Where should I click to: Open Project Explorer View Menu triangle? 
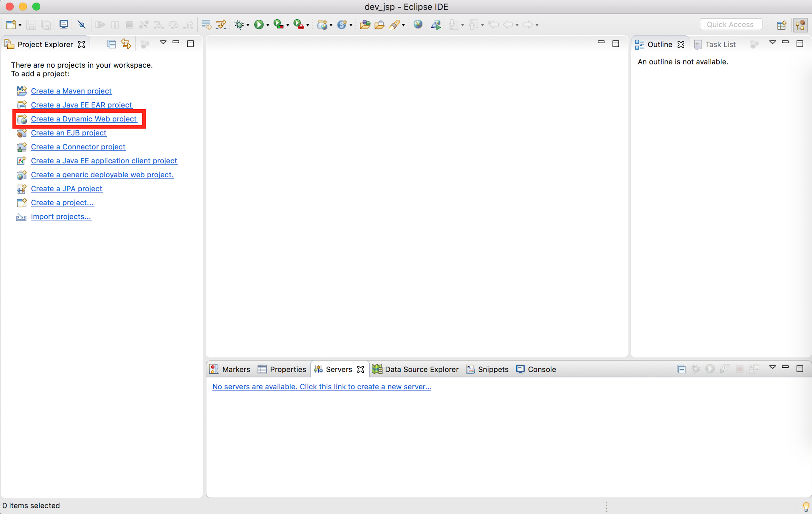[163, 42]
